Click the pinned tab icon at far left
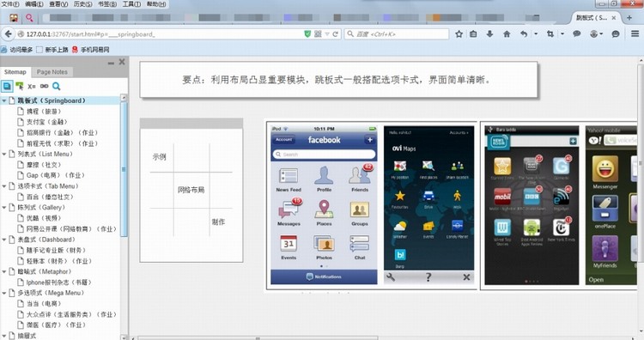 click(14, 18)
